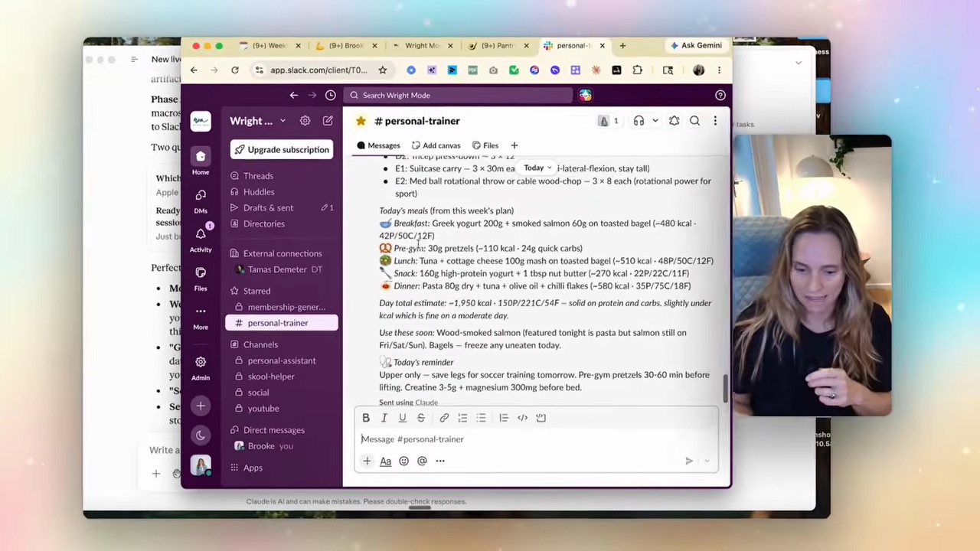
Task: Start a huddle with headphones icon
Action: coord(639,121)
